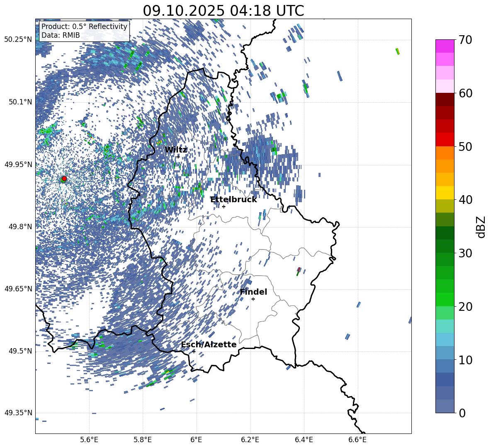491x448 pixels.
Task: Click the magenta swatch atop the colorbar
Action: 445,46
